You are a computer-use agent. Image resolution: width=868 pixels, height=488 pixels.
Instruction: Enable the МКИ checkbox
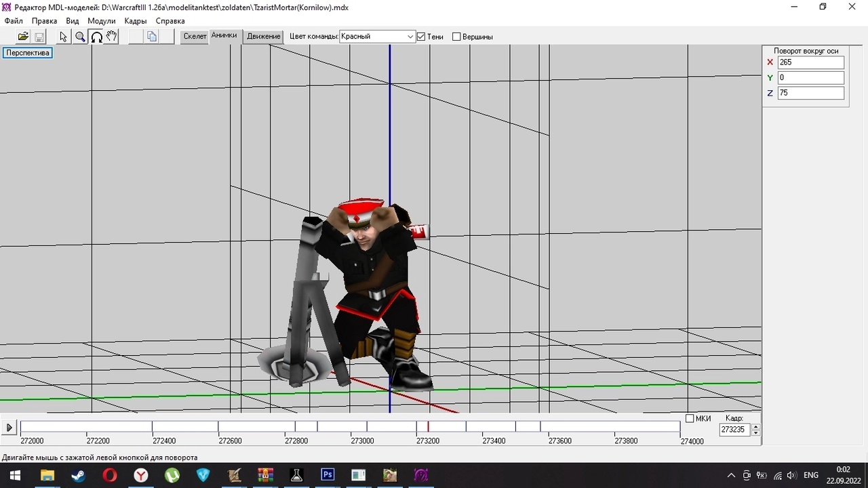coord(690,418)
